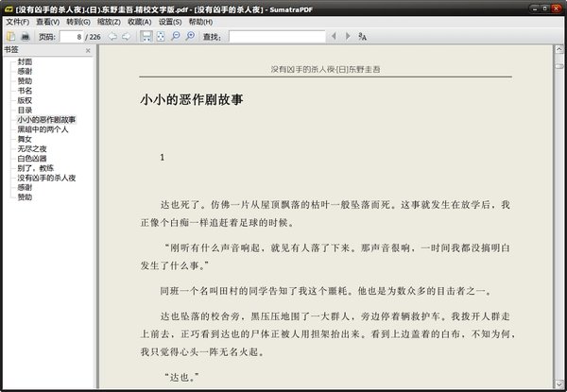The width and height of the screenshot is (567, 392).
Task: Select the fit width continuous layout icon
Action: [146, 37]
